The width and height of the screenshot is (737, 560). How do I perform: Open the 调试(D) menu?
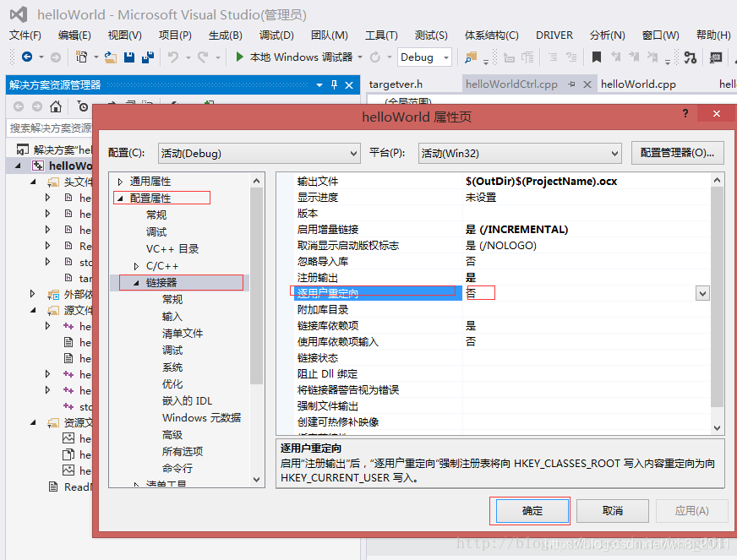[276, 35]
